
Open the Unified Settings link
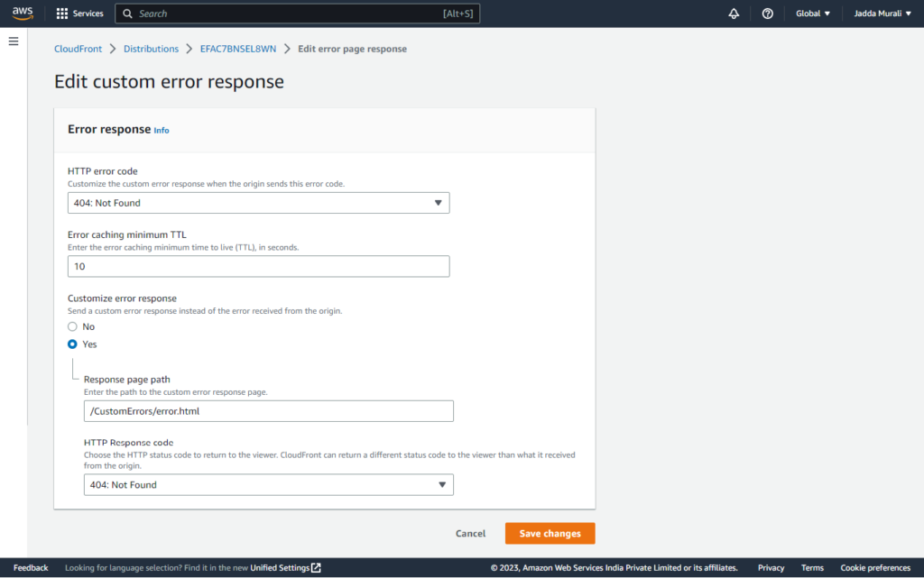point(280,568)
